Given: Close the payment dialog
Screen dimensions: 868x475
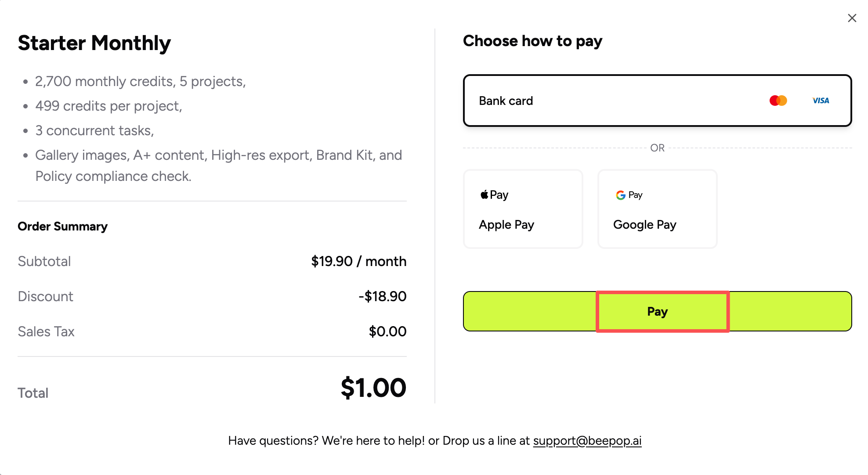Looking at the screenshot, I should pos(852,18).
